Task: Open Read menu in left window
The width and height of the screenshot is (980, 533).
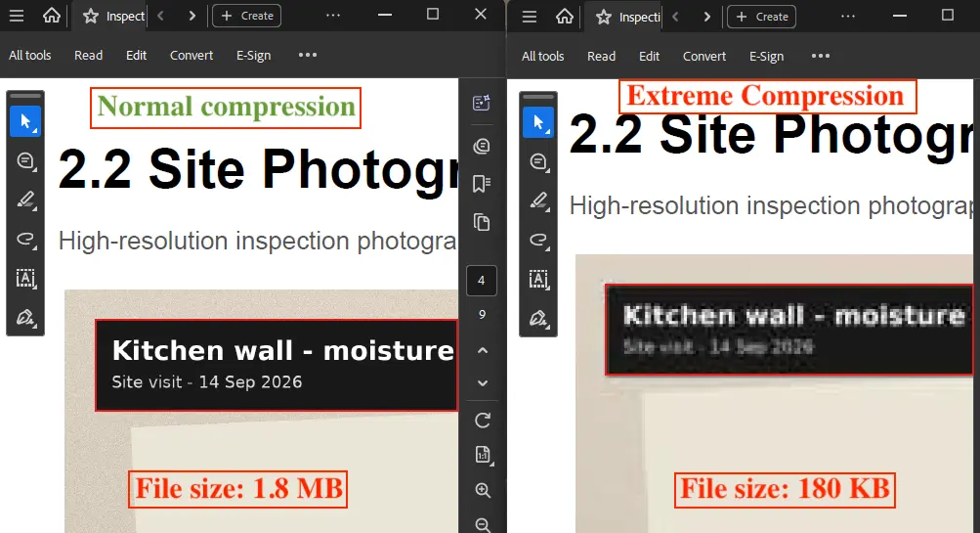Action: [88, 55]
